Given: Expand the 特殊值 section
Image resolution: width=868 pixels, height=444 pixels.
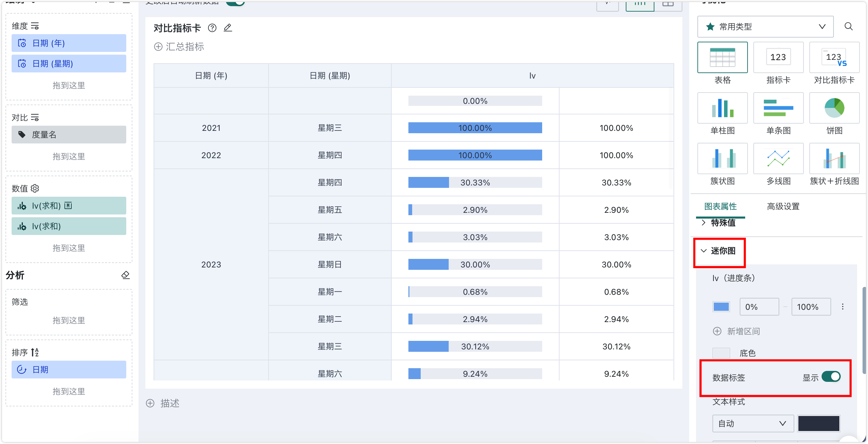Looking at the screenshot, I should pos(719,223).
